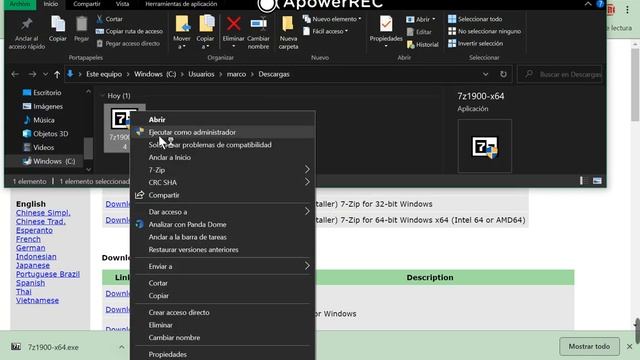The image size is (640, 360).
Task: Click the 7-Zip preview thumbnail
Action: click(484, 146)
